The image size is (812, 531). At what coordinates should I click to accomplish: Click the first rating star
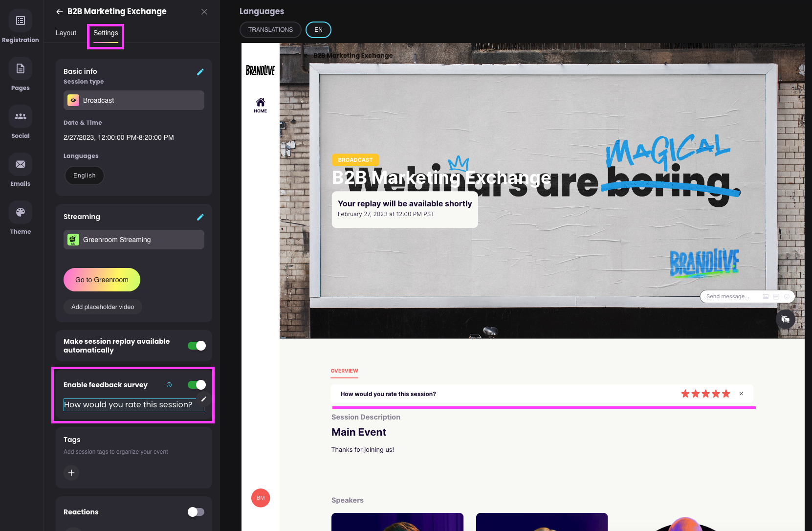(x=685, y=394)
